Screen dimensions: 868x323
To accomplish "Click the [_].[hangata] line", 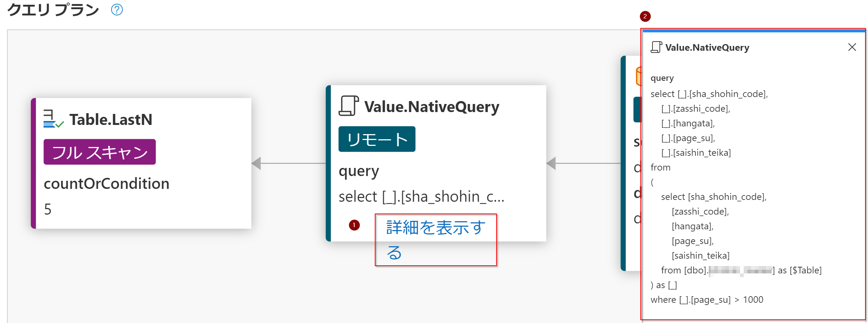I will pyautogui.click(x=688, y=123).
